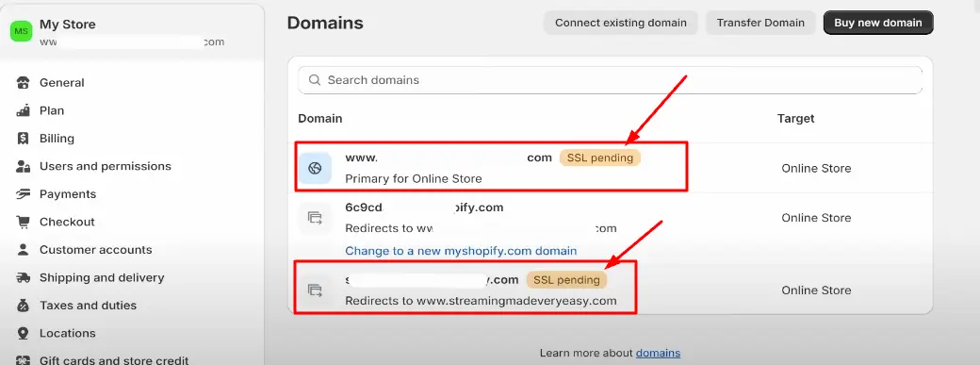Click the Domain column header

pyautogui.click(x=320, y=118)
